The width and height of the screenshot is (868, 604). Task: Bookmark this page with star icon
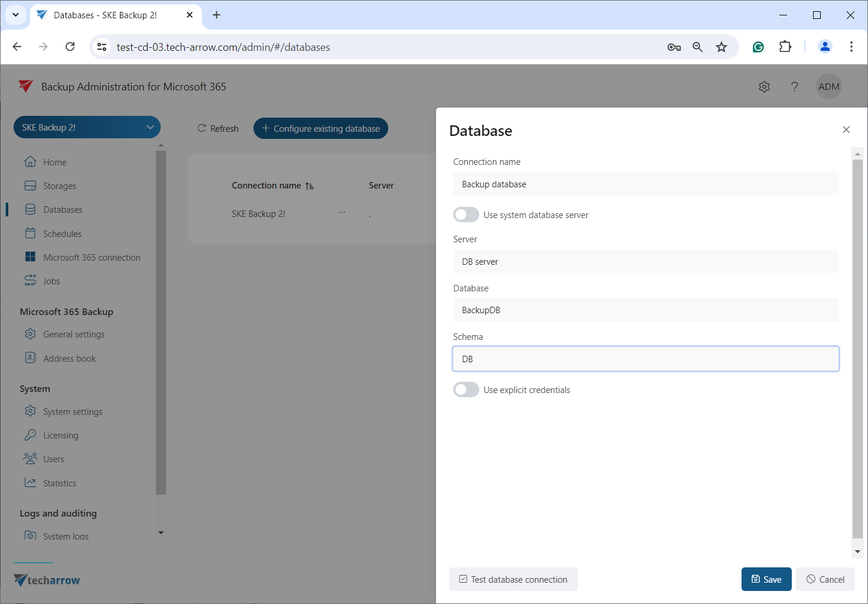[721, 47]
